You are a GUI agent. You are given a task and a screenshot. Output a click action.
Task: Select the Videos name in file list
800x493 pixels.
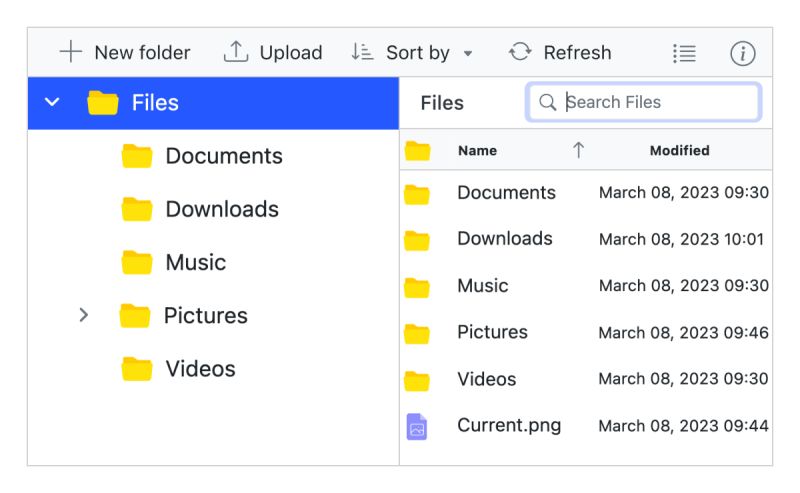pyautogui.click(x=487, y=379)
